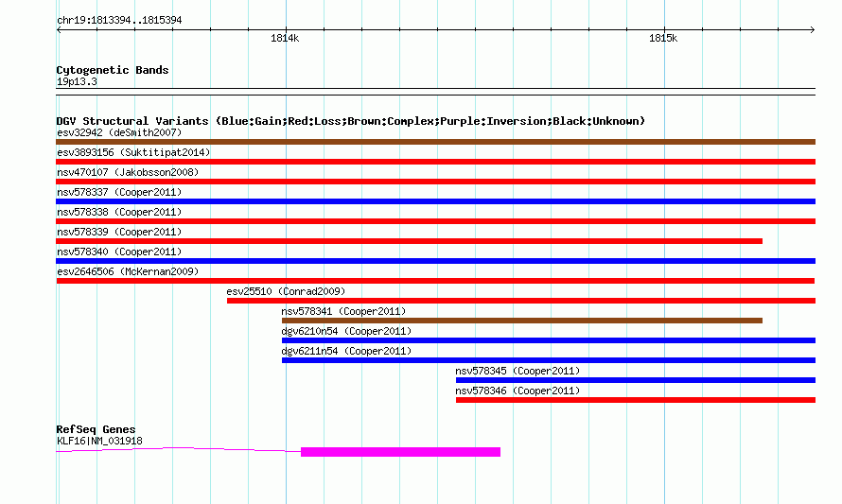The height and width of the screenshot is (504, 842).
Task: Click the esv3893156 red loss bar
Action: (435, 162)
